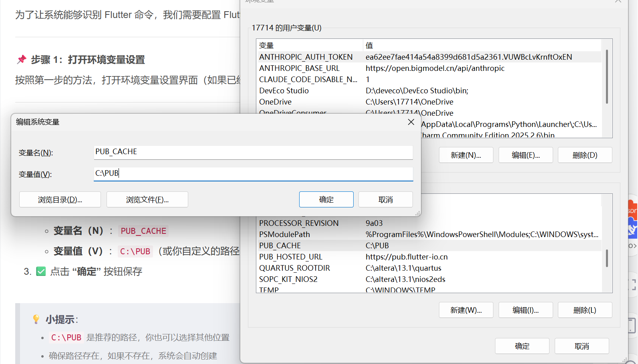
Task: Confirm with 确定 in edit variable dialog
Action: click(326, 199)
